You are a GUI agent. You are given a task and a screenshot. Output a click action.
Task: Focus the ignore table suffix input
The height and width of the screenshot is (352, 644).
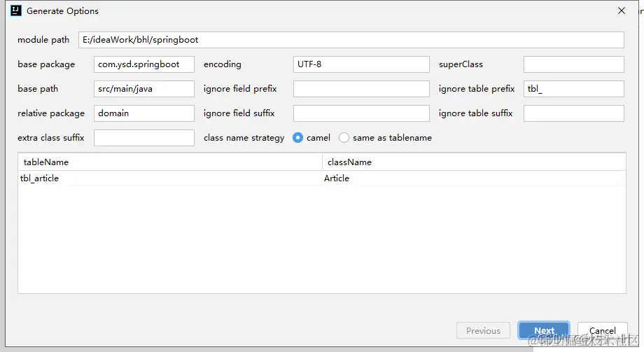pos(574,113)
